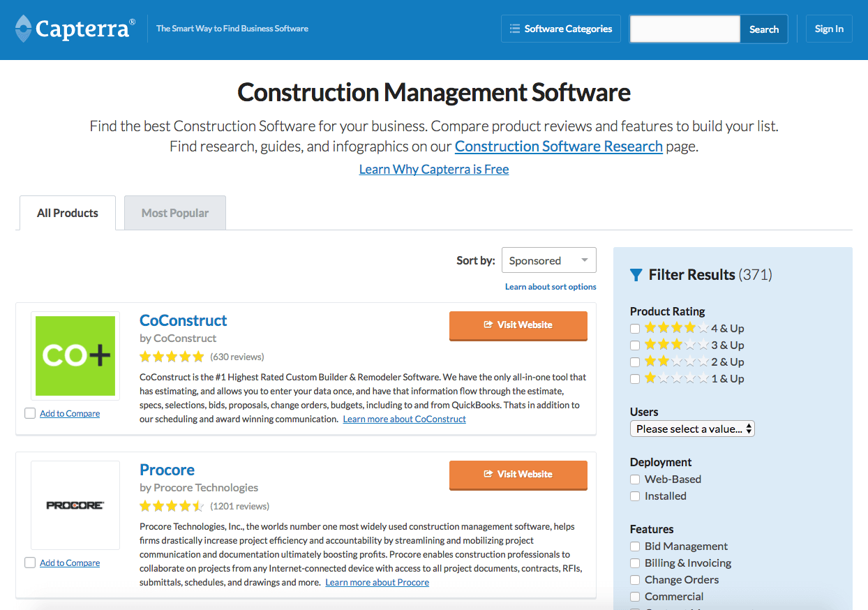Click Procore's Add to Compare link
This screenshot has height=610, width=868.
pos(70,563)
